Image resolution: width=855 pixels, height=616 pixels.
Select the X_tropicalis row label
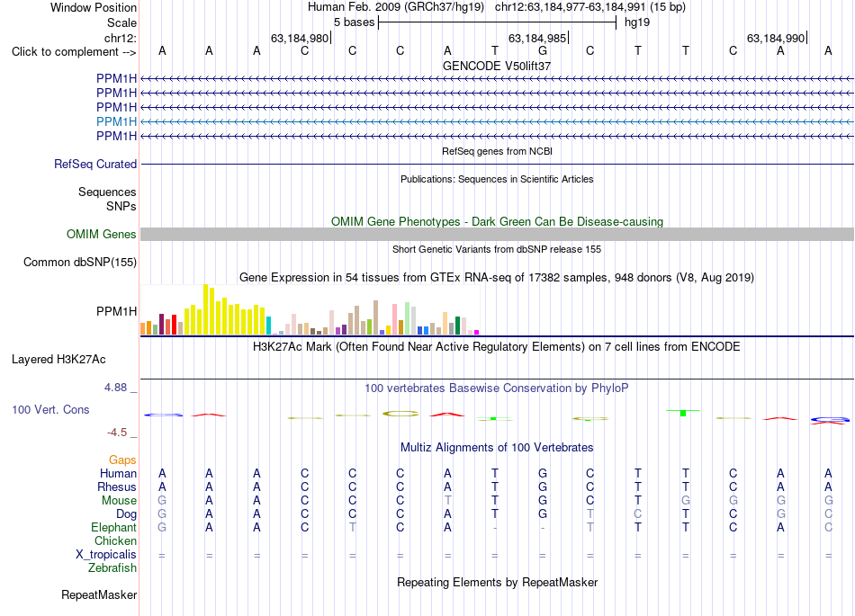pyautogui.click(x=106, y=555)
